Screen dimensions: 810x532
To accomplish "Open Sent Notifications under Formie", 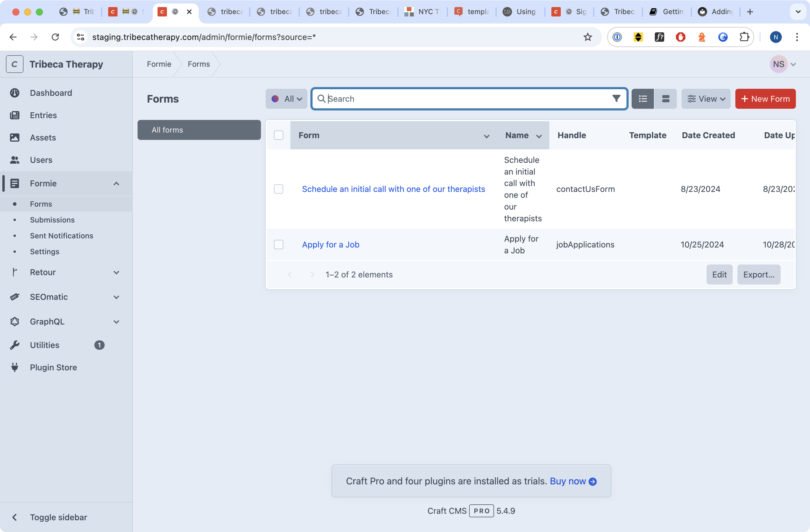I will pyautogui.click(x=62, y=235).
